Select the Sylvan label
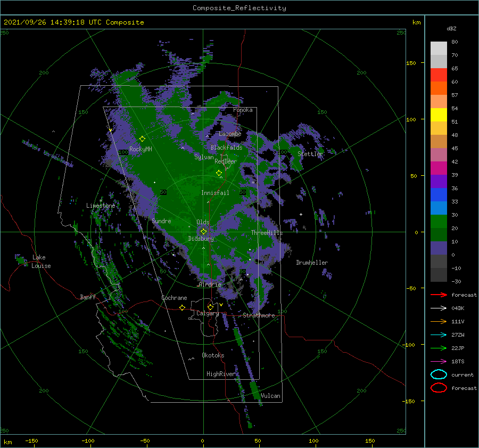Screen dimensions: 479x448 (204, 157)
